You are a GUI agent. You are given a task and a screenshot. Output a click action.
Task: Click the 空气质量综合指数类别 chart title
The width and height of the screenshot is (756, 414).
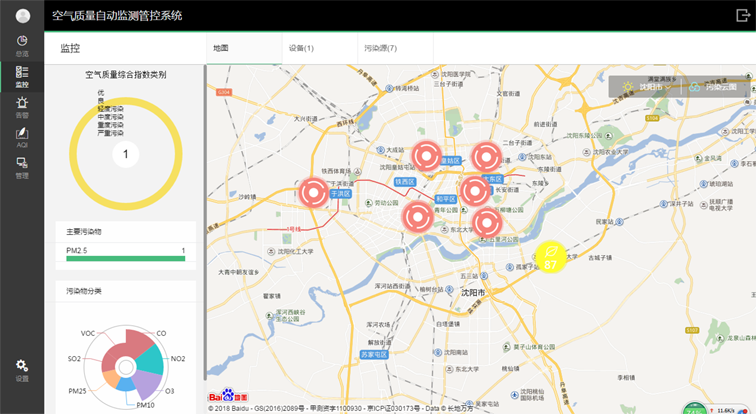(x=126, y=75)
